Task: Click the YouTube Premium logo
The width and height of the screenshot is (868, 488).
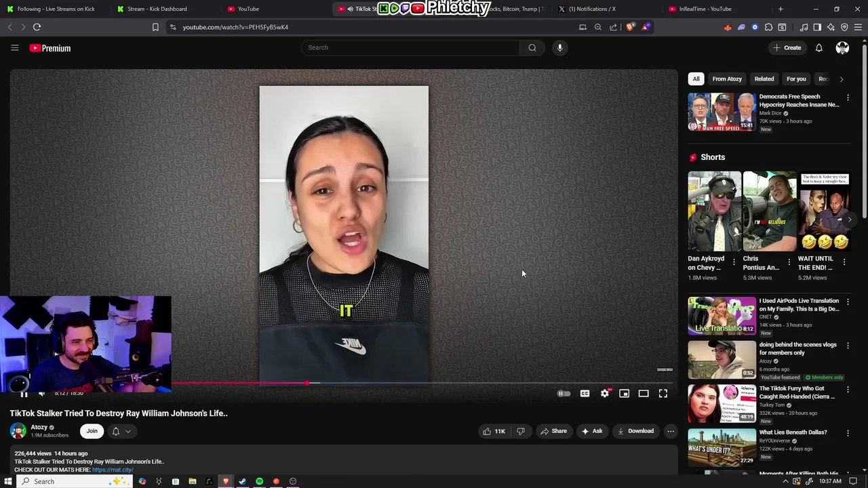Action: point(50,48)
